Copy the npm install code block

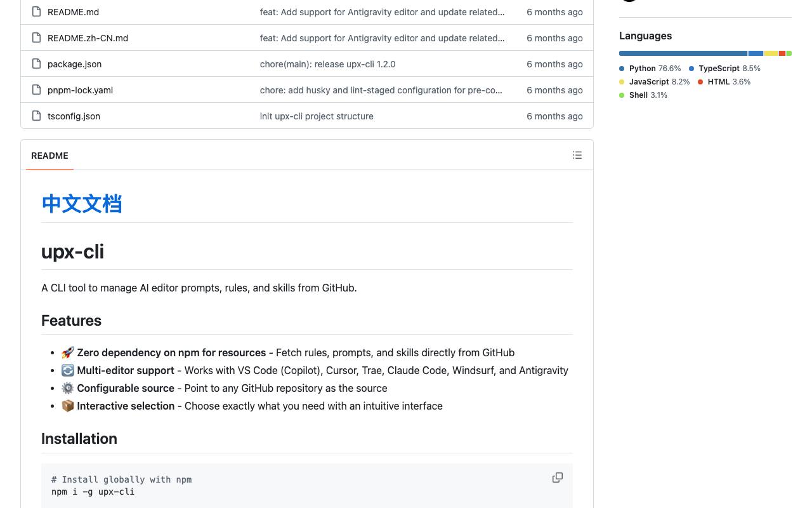tap(558, 478)
